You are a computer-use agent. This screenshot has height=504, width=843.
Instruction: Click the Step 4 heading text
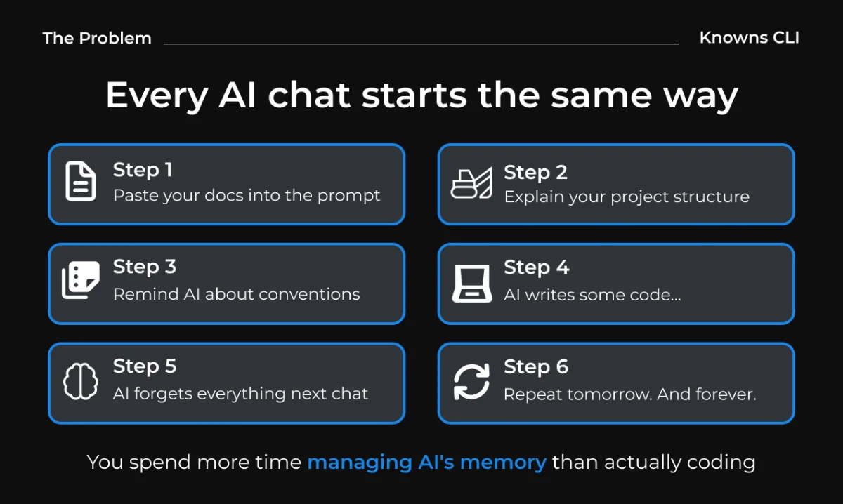536,267
